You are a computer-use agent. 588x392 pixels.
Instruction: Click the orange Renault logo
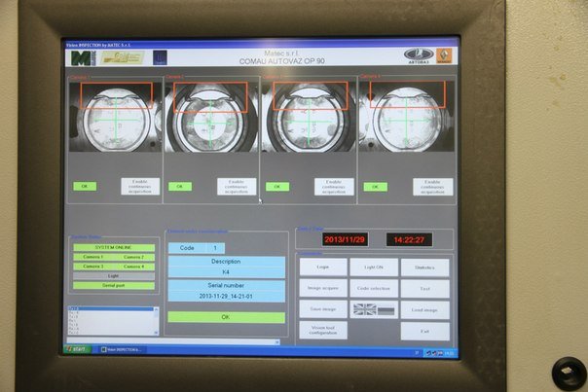(444, 55)
